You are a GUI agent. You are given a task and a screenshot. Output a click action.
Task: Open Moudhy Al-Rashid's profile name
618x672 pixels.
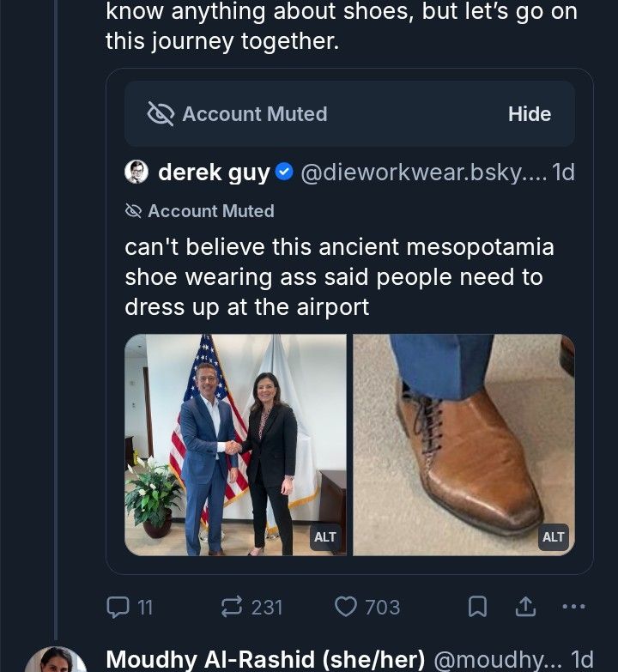coord(265,659)
